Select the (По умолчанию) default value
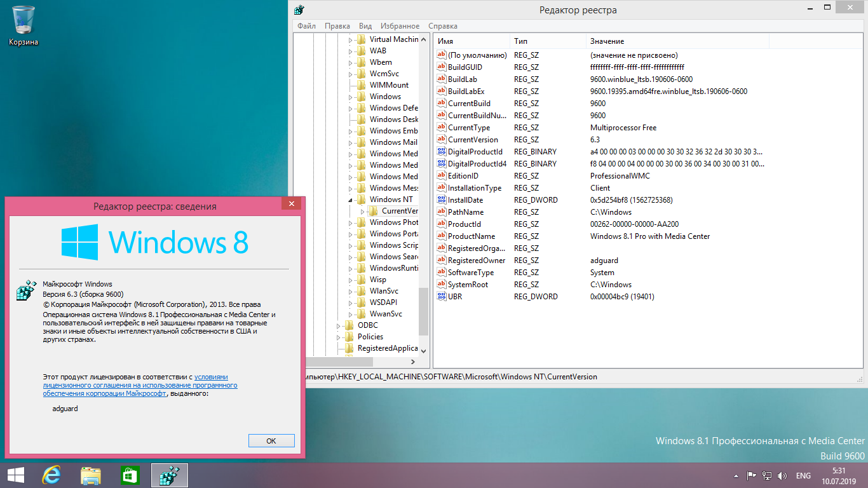The image size is (868, 488). 477,55
